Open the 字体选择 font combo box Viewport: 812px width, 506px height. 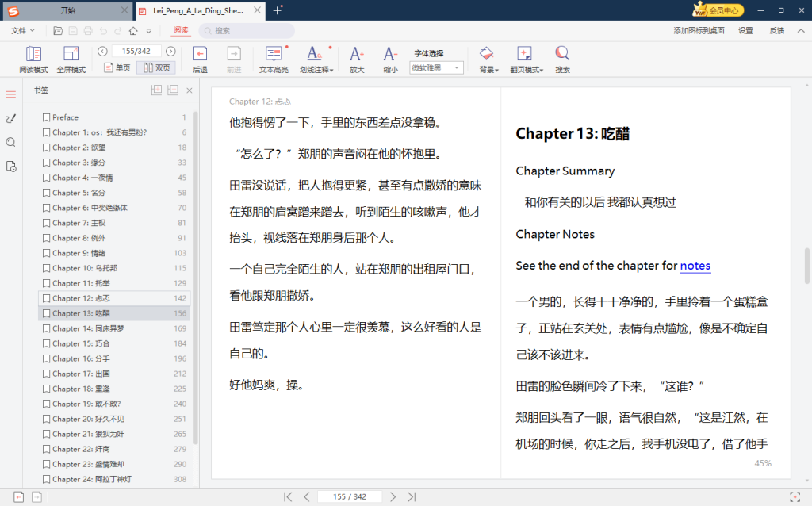[x=436, y=68]
